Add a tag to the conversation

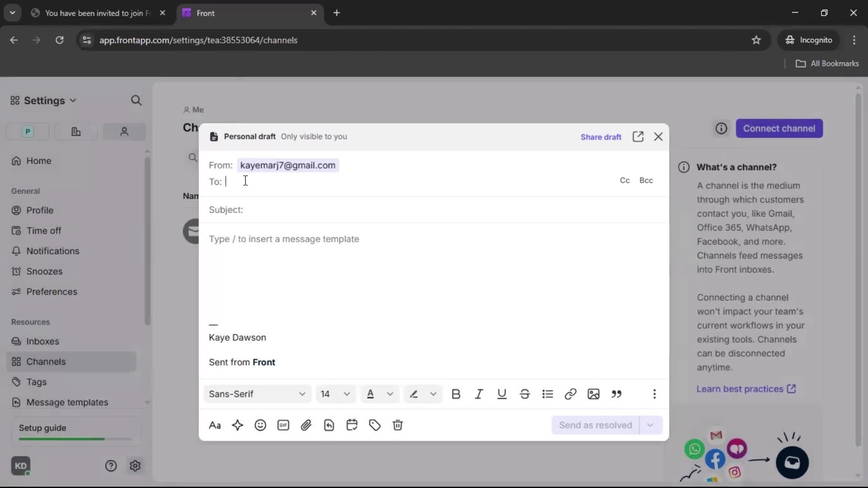coord(375,425)
